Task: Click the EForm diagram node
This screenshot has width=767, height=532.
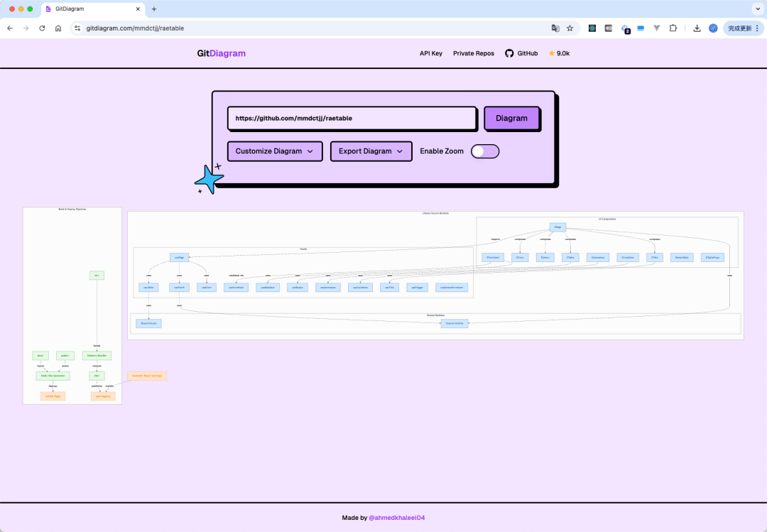Action: (520, 257)
